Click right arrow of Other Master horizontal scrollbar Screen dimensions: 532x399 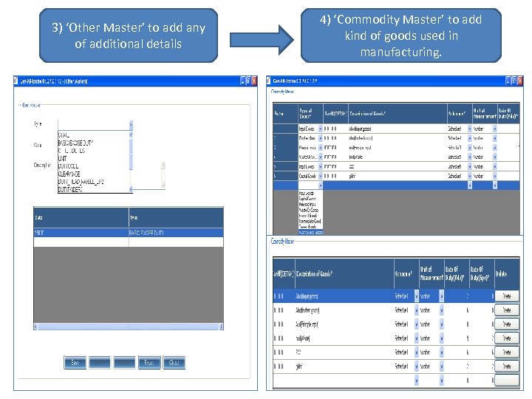tap(221, 327)
